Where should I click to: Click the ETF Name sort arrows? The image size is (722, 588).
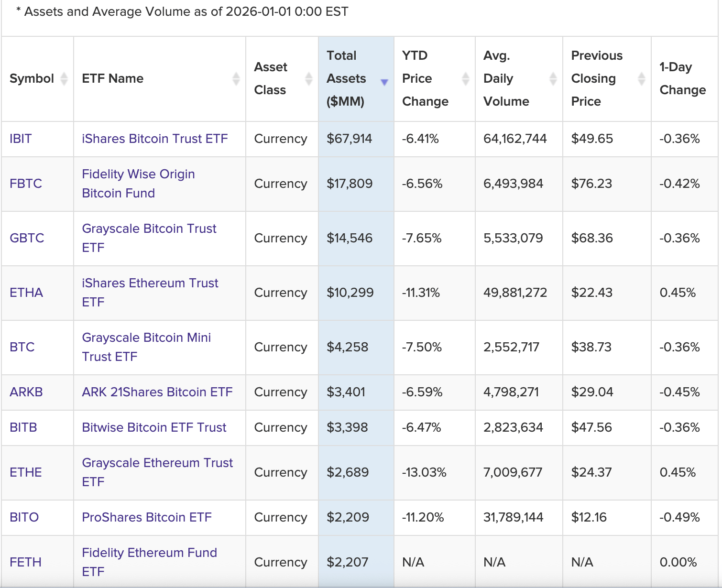click(236, 79)
